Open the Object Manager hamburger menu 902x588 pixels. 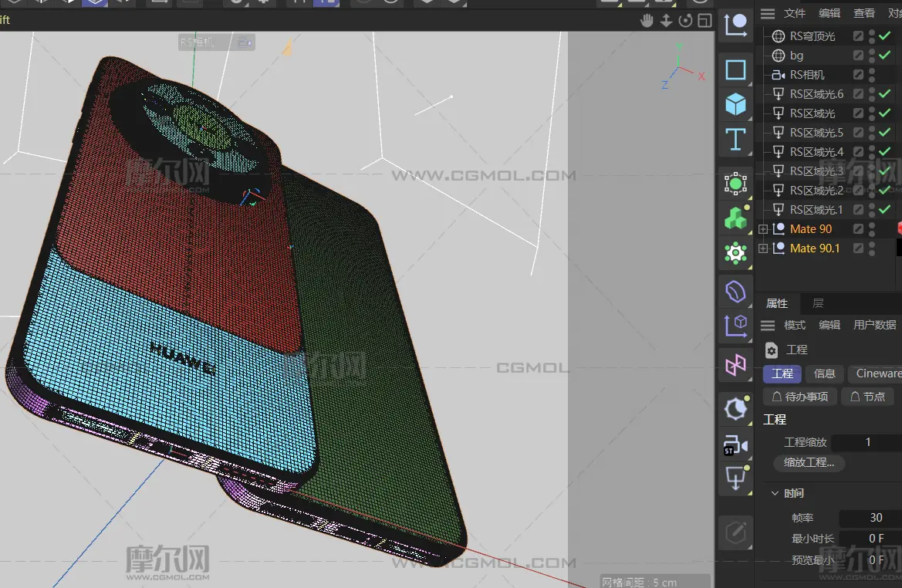[x=768, y=13]
